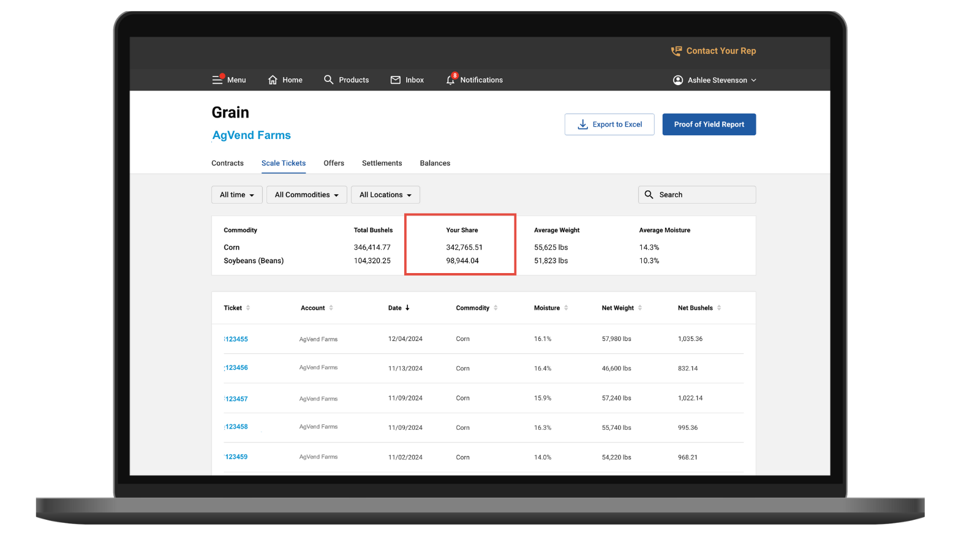Toggle the Date sort arrow
The image size is (980, 551).
[x=407, y=308]
